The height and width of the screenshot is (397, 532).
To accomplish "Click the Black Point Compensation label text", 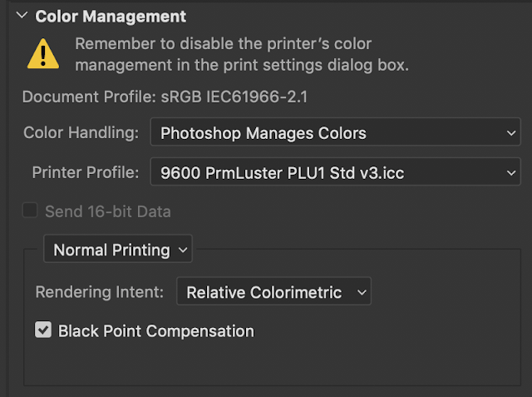I will [x=155, y=330].
